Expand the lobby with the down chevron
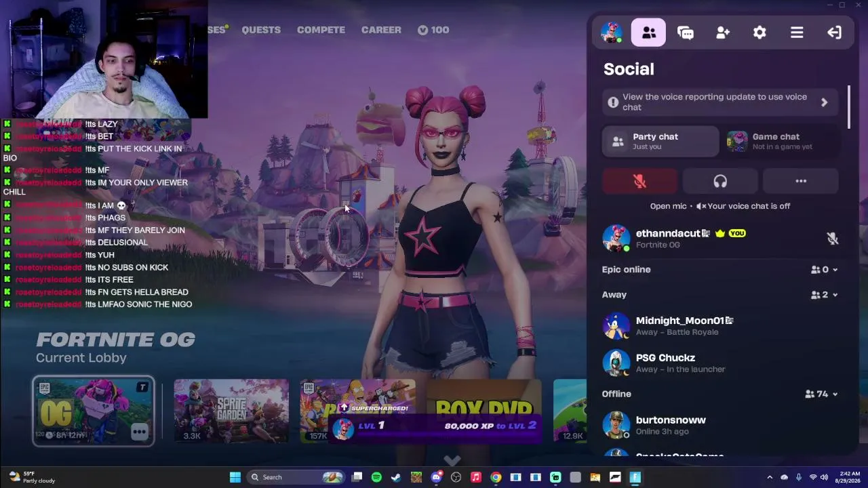Screen dimensions: 868x488 tap(452, 461)
